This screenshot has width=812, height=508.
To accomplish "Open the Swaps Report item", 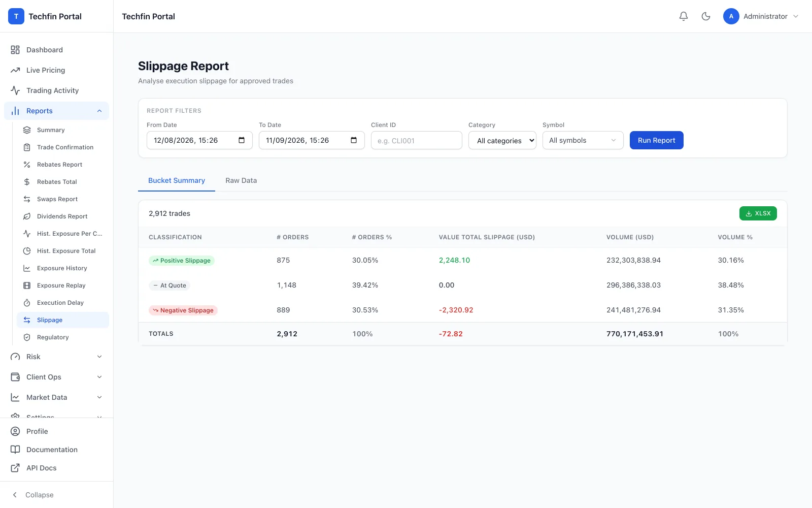I will pos(63,199).
